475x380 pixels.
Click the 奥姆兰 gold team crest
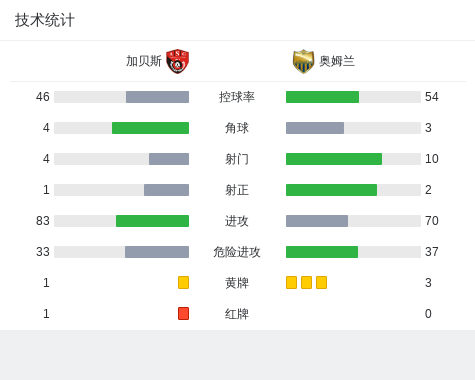click(303, 61)
